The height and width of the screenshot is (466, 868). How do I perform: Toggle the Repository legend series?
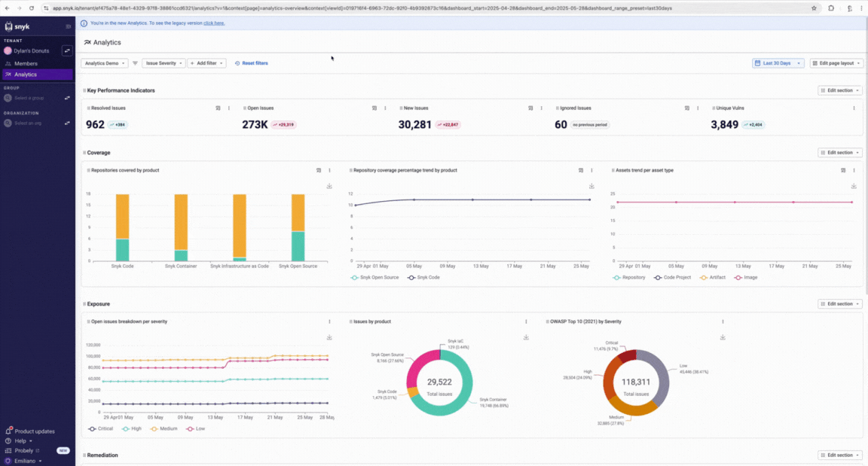click(629, 278)
